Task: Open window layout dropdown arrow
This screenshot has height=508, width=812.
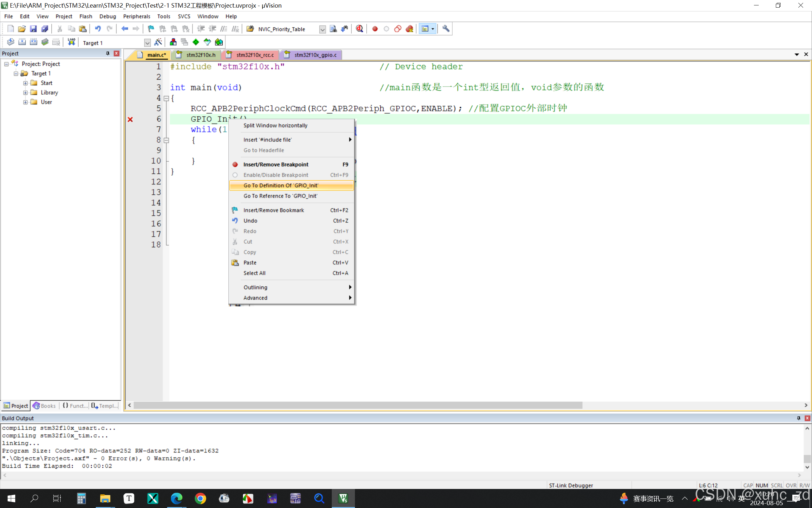Action: click(433, 29)
